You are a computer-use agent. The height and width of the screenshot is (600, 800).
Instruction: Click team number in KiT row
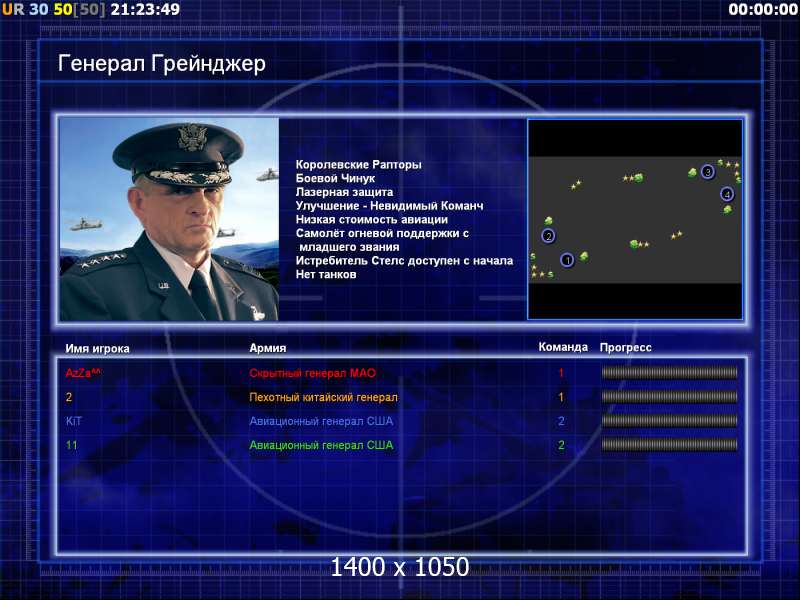point(561,421)
